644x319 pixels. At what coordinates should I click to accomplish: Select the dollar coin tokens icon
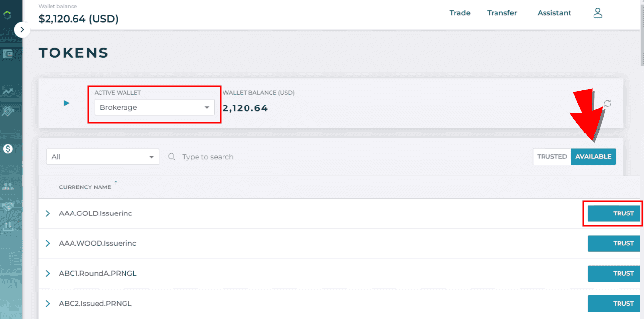click(x=8, y=148)
